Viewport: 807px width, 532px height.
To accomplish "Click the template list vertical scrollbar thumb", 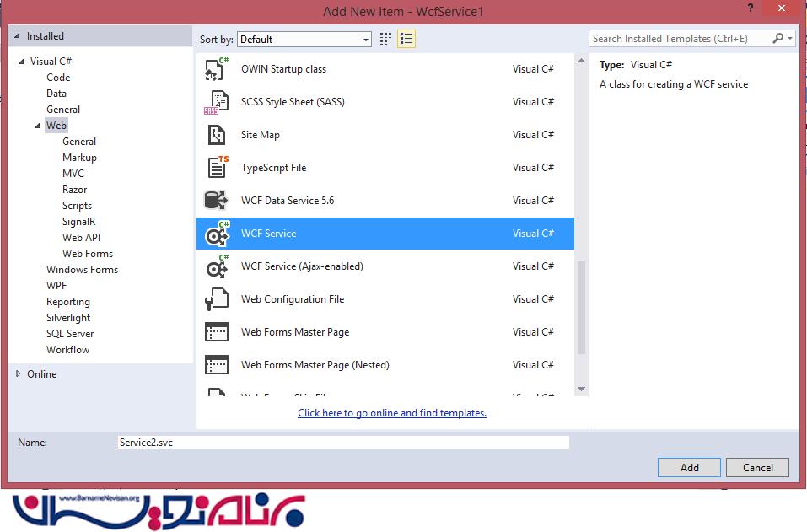I will 581,307.
